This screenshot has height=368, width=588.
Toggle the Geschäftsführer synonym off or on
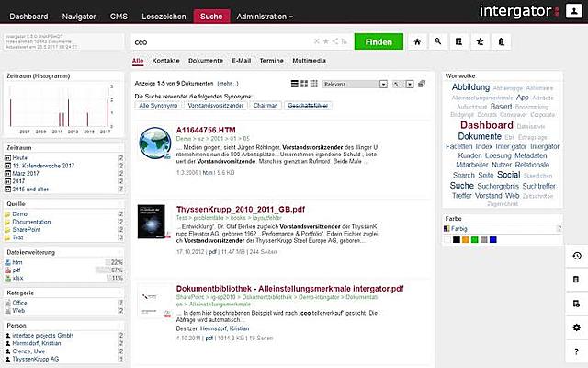308,106
